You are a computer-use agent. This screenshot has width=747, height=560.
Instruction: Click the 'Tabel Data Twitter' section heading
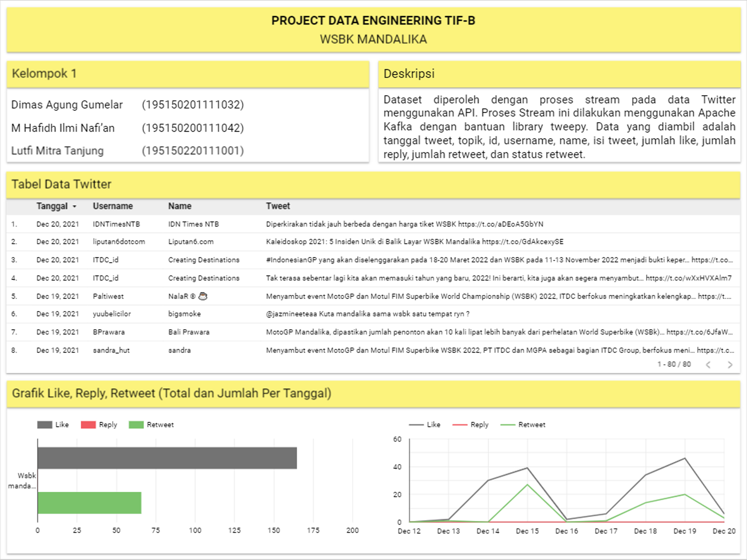pyautogui.click(x=61, y=184)
